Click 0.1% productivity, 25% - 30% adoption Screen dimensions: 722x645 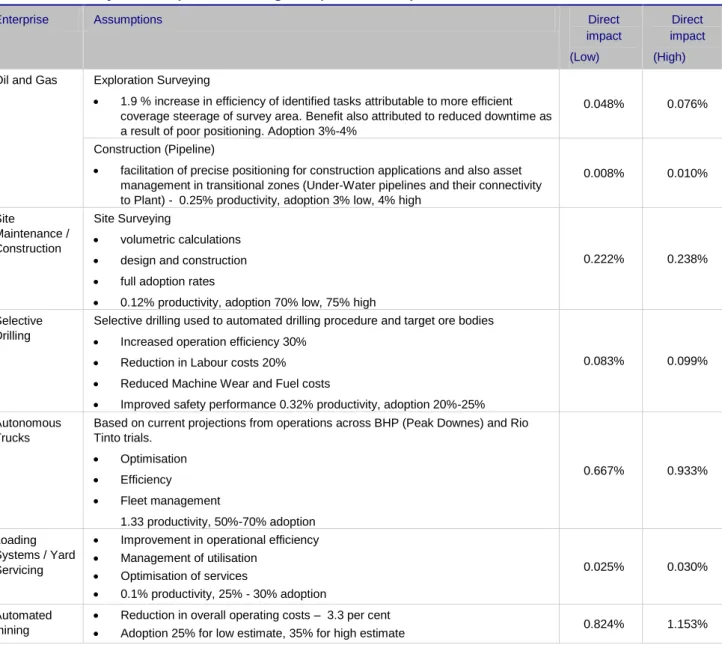(223, 594)
